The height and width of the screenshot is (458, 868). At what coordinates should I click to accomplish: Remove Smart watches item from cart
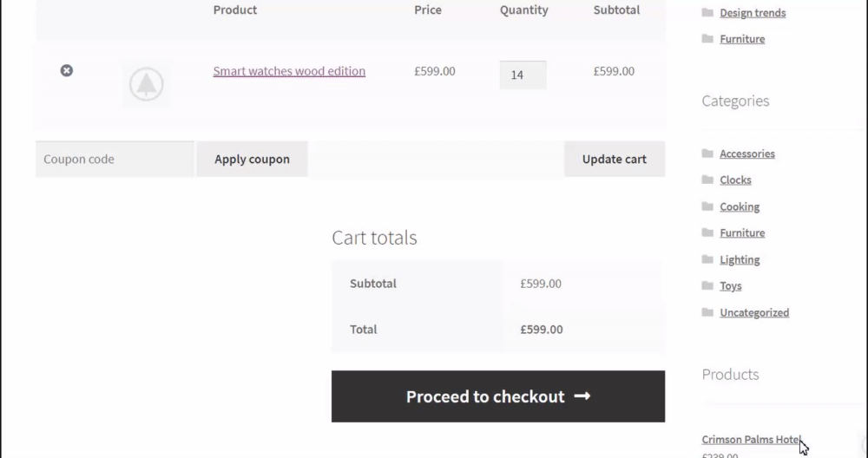67,70
